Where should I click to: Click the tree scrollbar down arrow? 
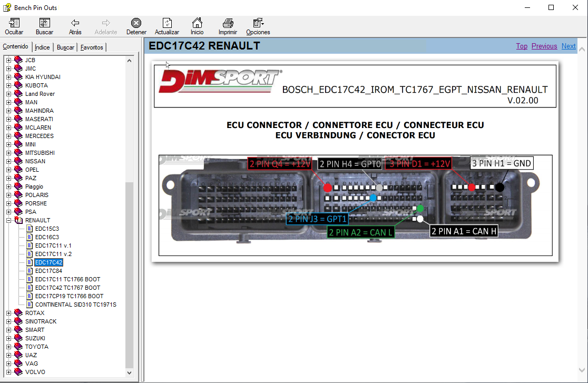pos(130,373)
